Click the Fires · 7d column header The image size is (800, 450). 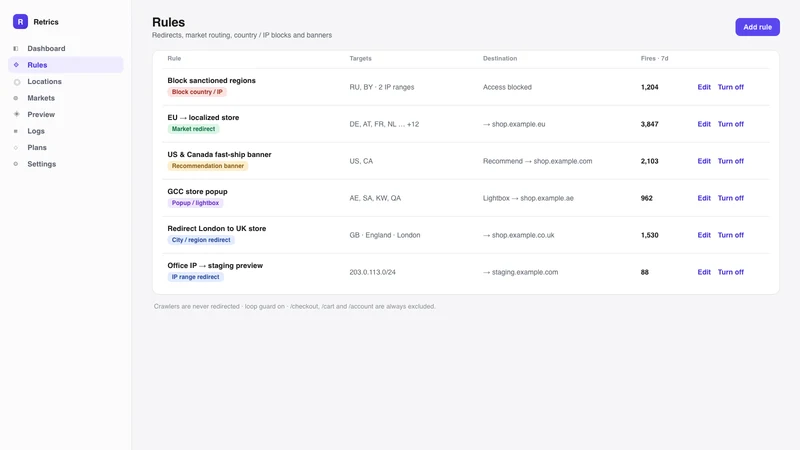coord(654,59)
